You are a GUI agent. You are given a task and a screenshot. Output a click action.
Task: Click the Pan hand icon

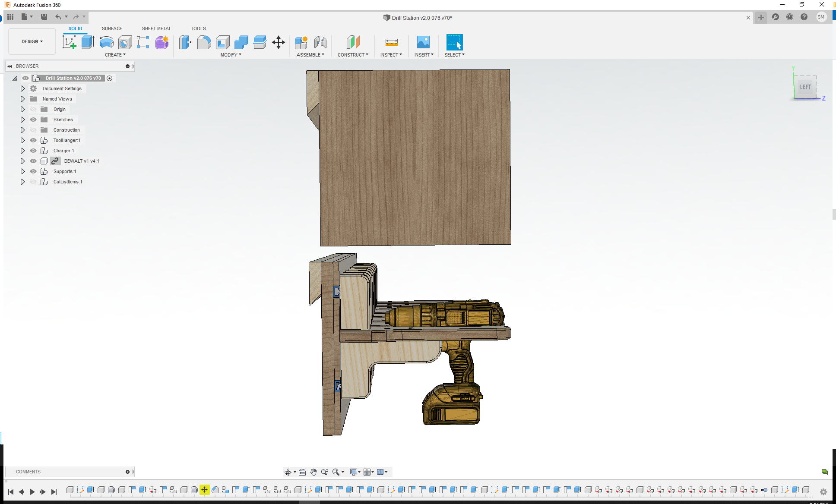click(313, 472)
